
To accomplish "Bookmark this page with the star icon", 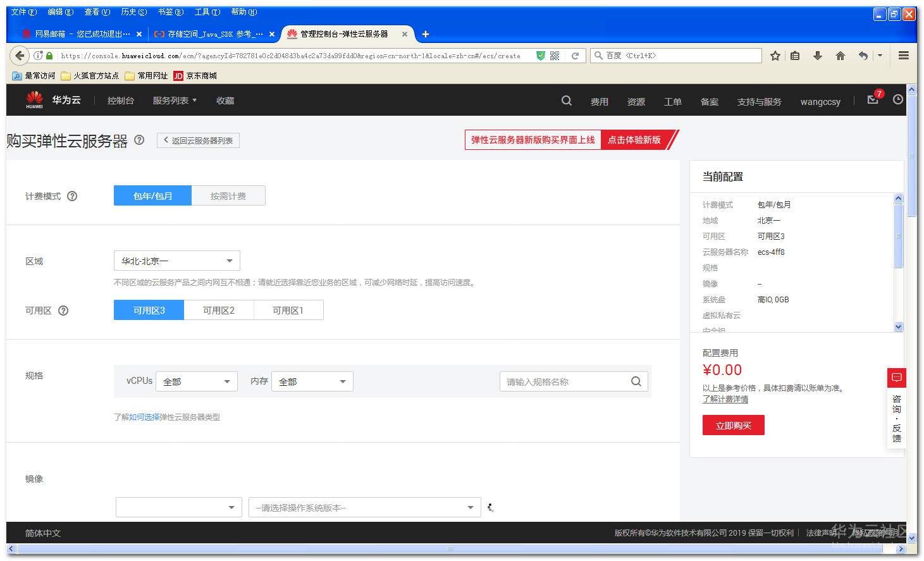I will [775, 56].
